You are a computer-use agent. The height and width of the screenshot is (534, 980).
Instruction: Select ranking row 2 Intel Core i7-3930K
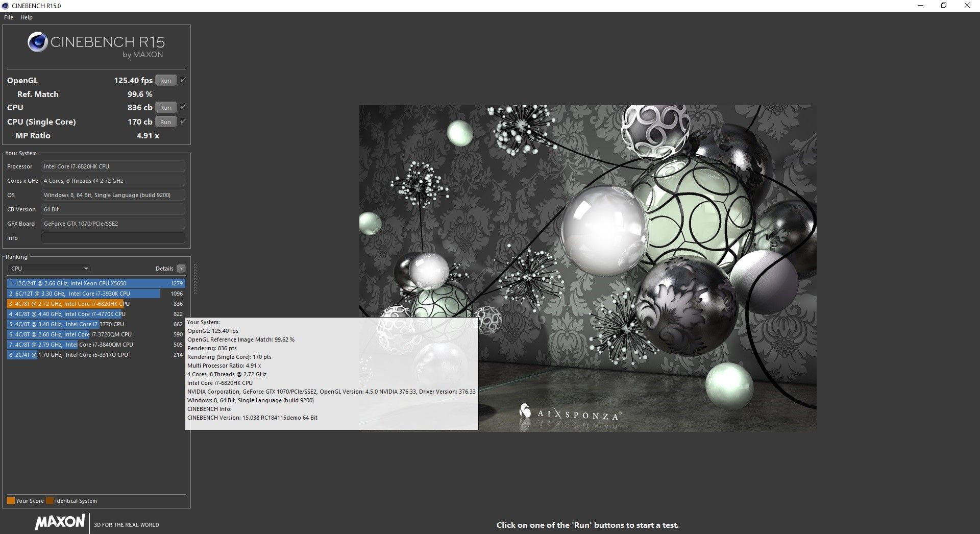(x=95, y=294)
